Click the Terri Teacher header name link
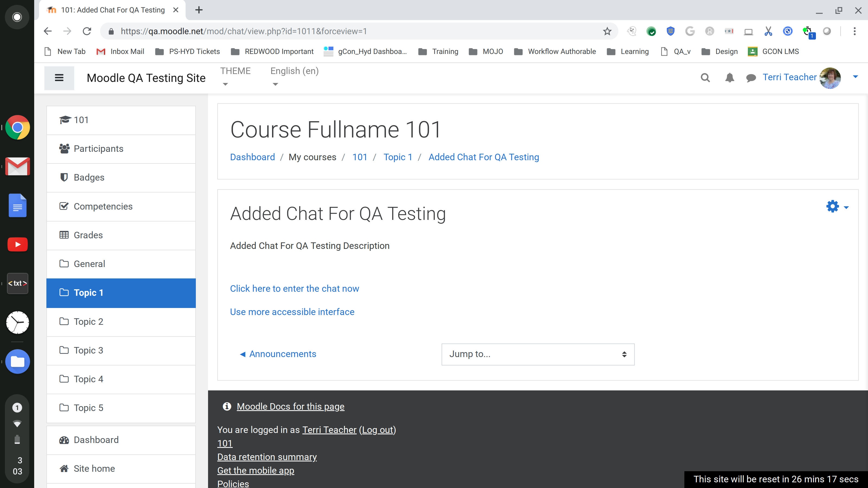Screen dimensions: 868x488 point(790,77)
